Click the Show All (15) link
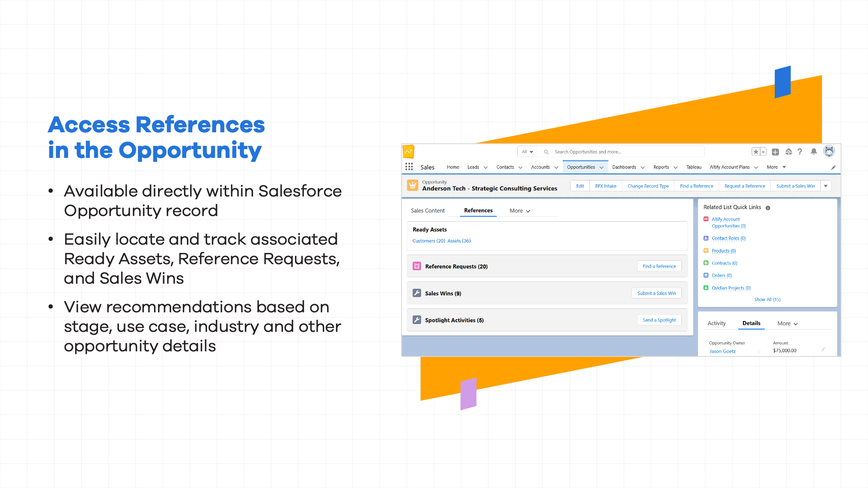Image resolution: width=868 pixels, height=488 pixels. (x=767, y=300)
